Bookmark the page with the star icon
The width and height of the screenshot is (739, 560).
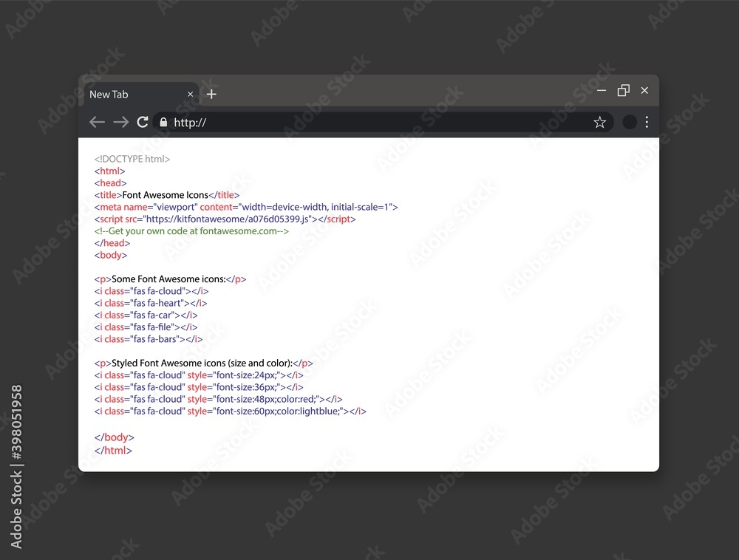point(599,123)
